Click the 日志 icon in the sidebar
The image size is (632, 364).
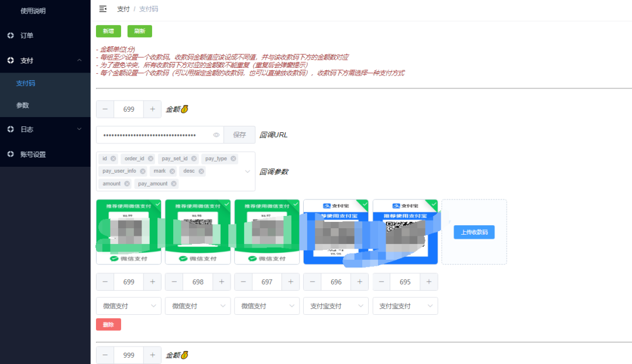9,129
